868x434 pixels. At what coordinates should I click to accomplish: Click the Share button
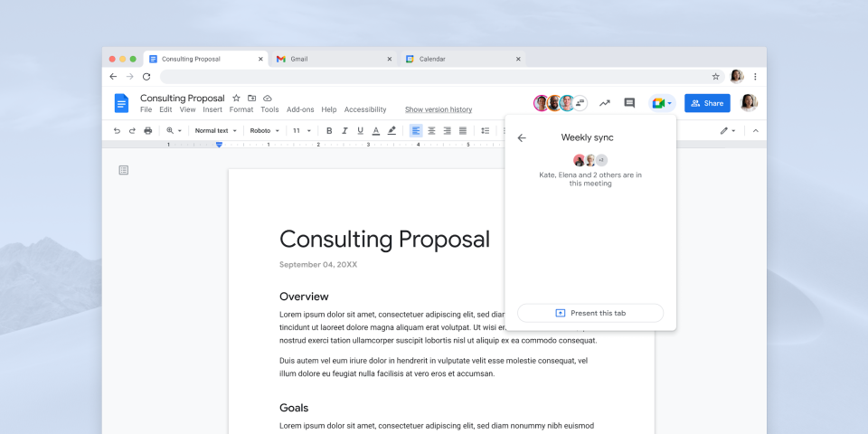click(x=707, y=103)
